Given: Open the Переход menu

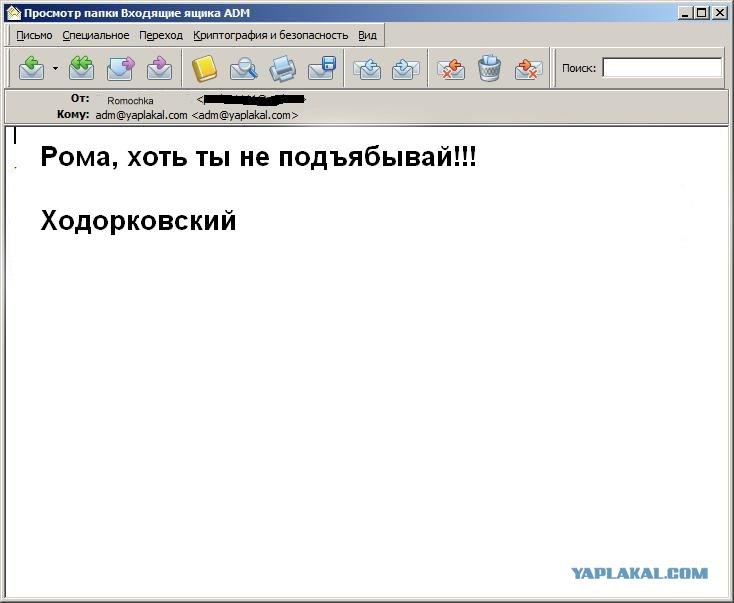Looking at the screenshot, I should (161, 35).
